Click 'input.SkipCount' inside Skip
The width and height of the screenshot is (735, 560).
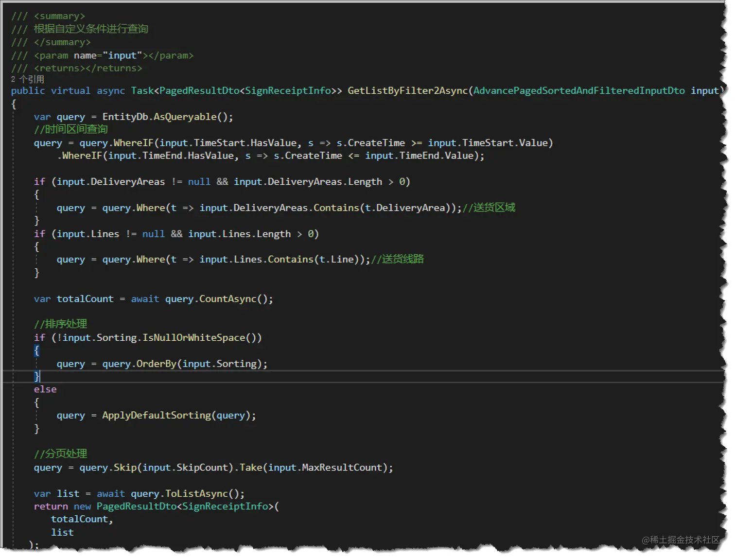click(185, 467)
